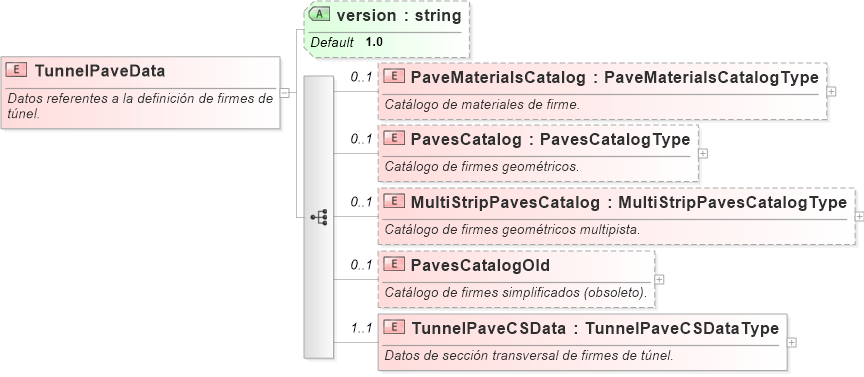Click 'Datos de sección transversal de firmes de túnel.'
Viewport: 864px width, 377px height.
529,355
